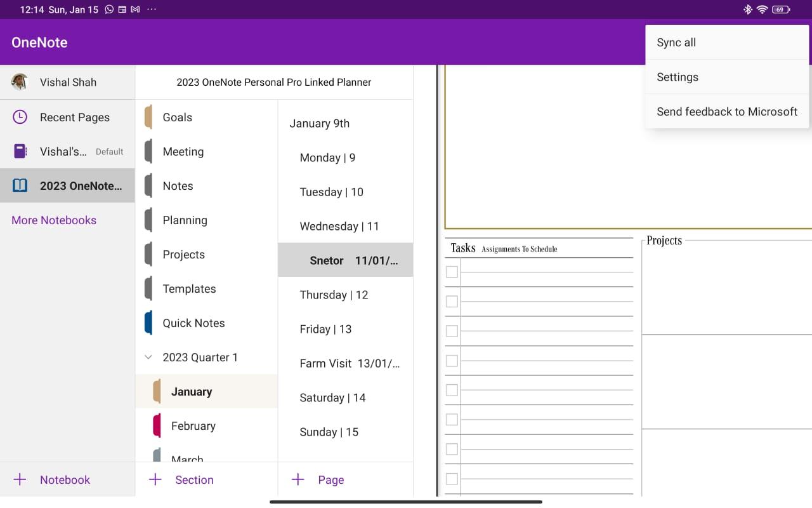This screenshot has width=812, height=508.
Task: Open the Saturday | 14 page
Action: point(346,398)
